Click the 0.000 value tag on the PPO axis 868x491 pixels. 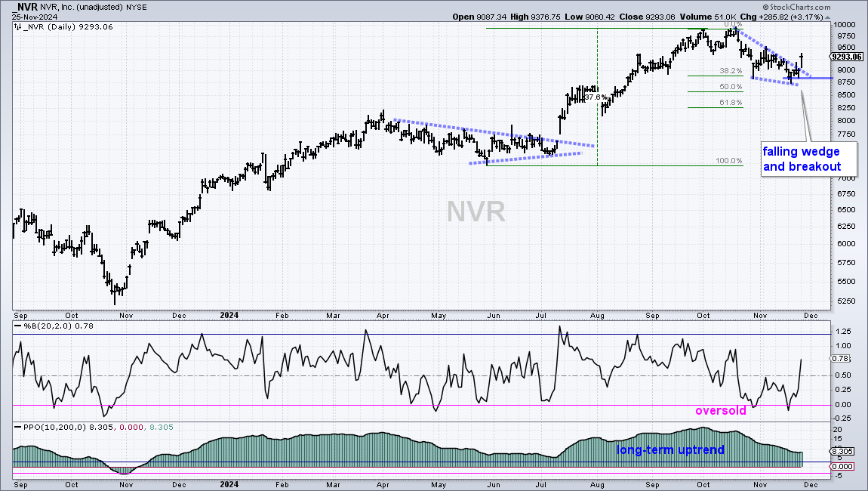842,467
